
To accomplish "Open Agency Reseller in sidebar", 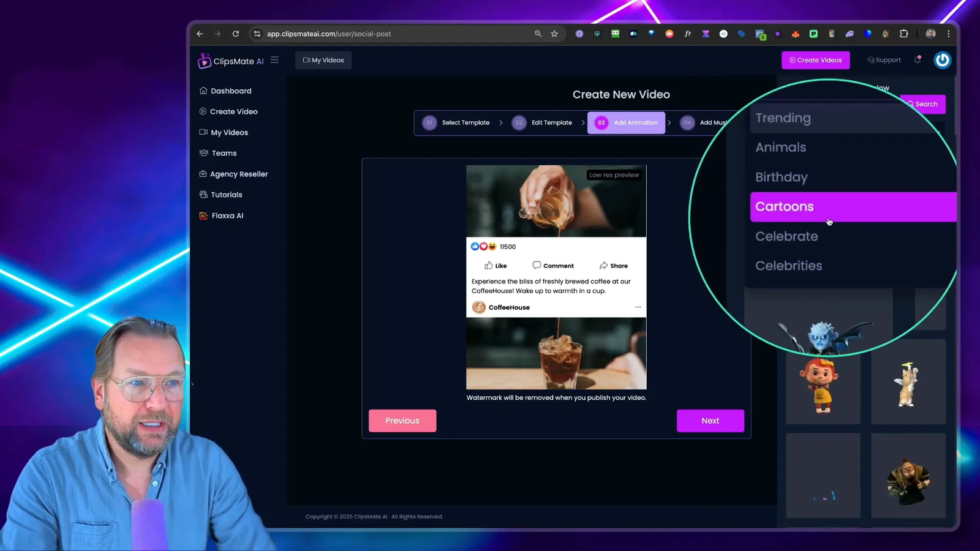I will click(x=233, y=174).
